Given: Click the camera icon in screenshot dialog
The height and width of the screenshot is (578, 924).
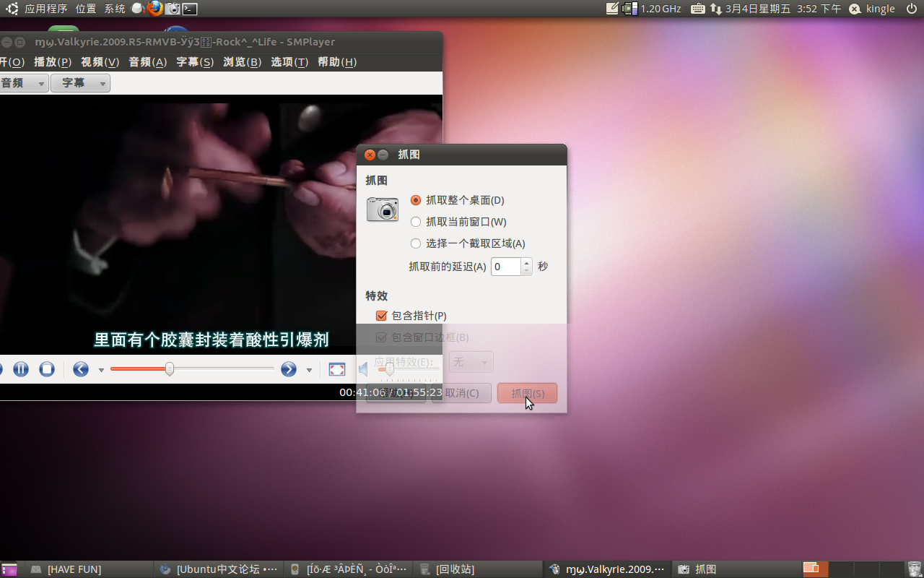Looking at the screenshot, I should click(x=383, y=210).
